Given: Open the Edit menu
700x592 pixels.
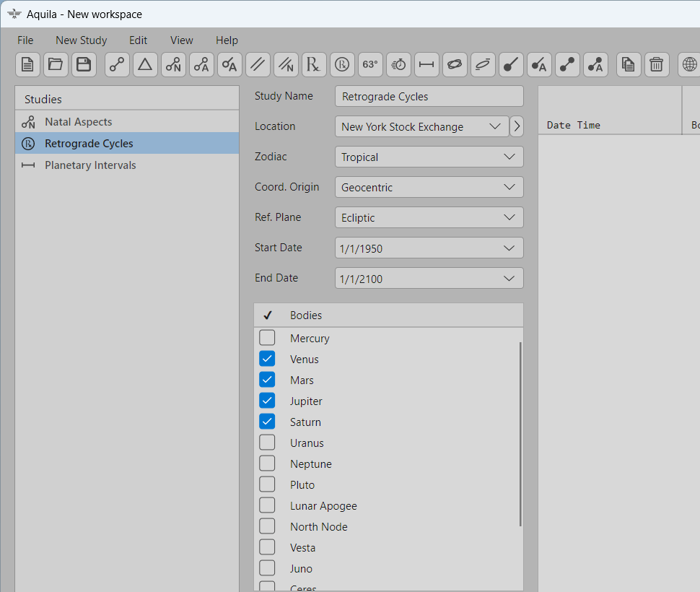Looking at the screenshot, I should click(138, 40).
